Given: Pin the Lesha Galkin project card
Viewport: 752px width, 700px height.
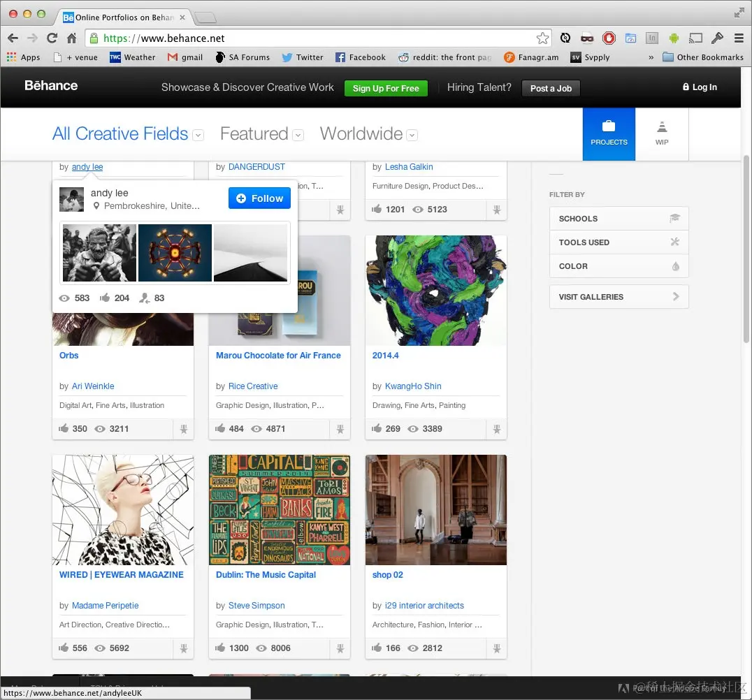Looking at the screenshot, I should (497, 210).
